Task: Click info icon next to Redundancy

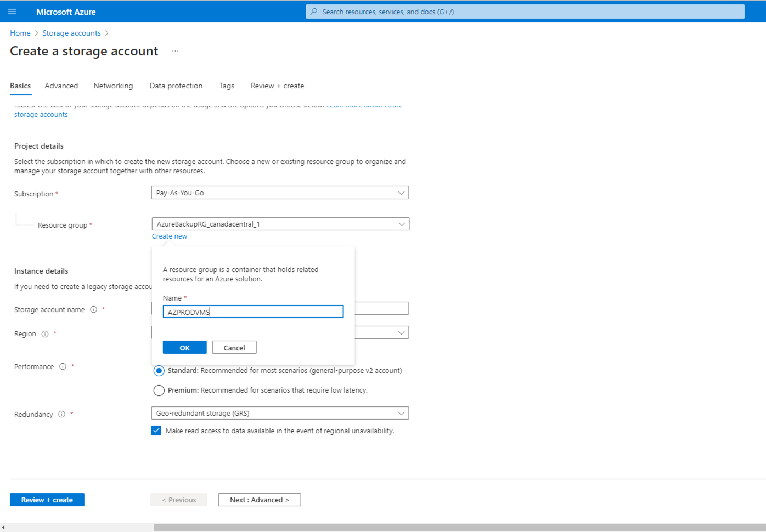Action: 61,415
